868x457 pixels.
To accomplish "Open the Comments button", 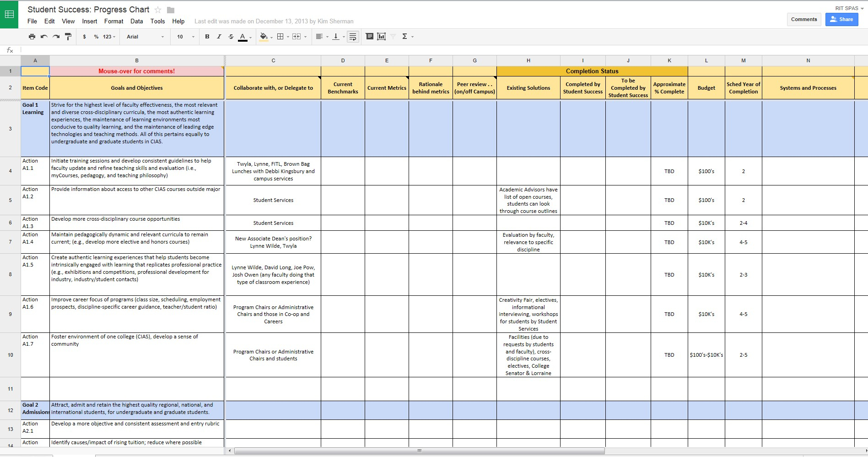I will point(803,19).
